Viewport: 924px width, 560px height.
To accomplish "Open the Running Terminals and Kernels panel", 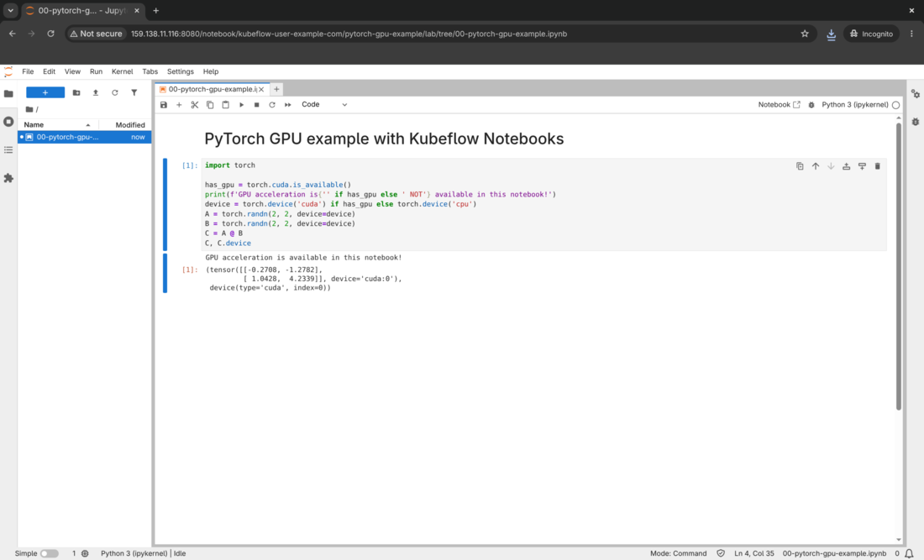I will 8,122.
